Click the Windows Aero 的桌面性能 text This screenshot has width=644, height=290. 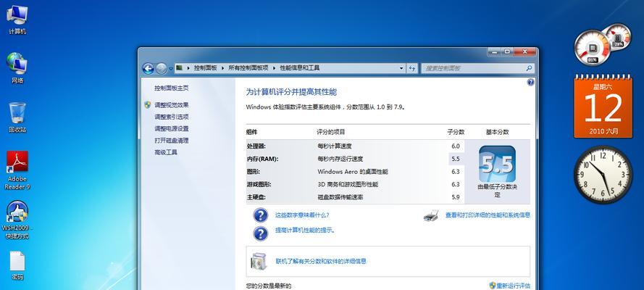(x=352, y=171)
